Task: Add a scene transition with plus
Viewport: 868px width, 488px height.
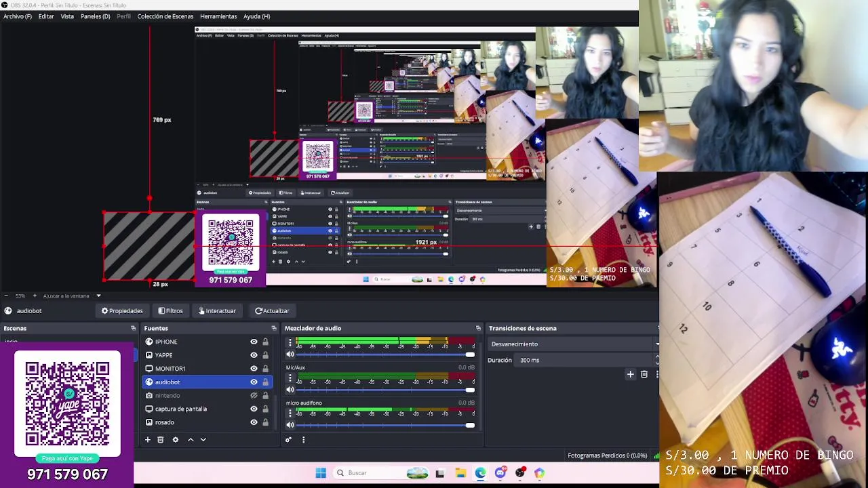Action: click(630, 374)
